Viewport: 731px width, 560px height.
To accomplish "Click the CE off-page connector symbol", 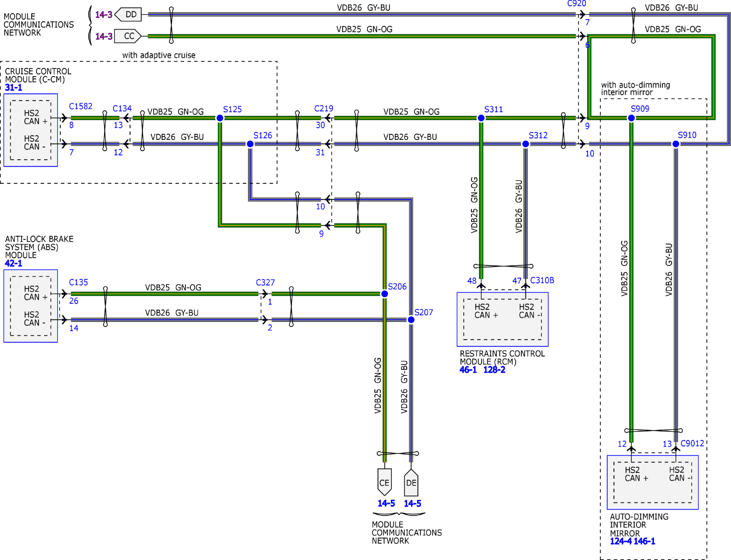I will pyautogui.click(x=384, y=482).
